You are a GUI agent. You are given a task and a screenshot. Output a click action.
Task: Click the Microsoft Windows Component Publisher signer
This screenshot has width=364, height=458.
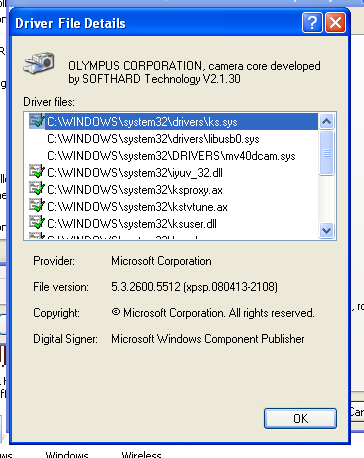coord(208,339)
